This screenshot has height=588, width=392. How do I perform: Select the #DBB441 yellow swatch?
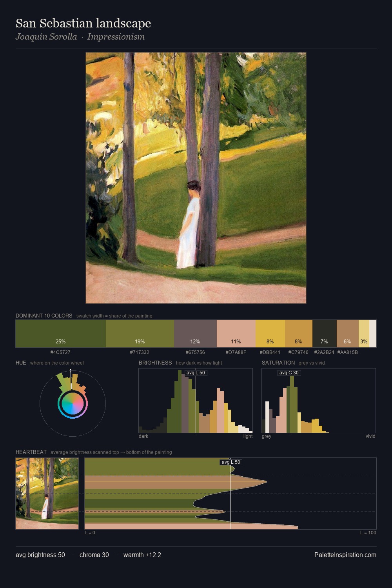pyautogui.click(x=270, y=334)
